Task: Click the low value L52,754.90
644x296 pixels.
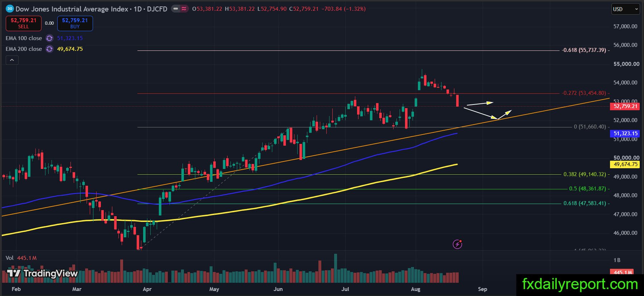Action: tap(272, 9)
